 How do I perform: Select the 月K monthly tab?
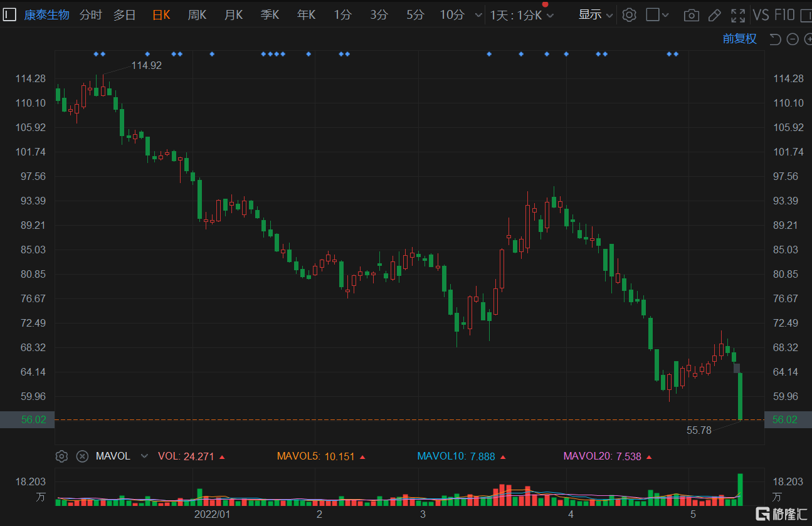(x=233, y=14)
